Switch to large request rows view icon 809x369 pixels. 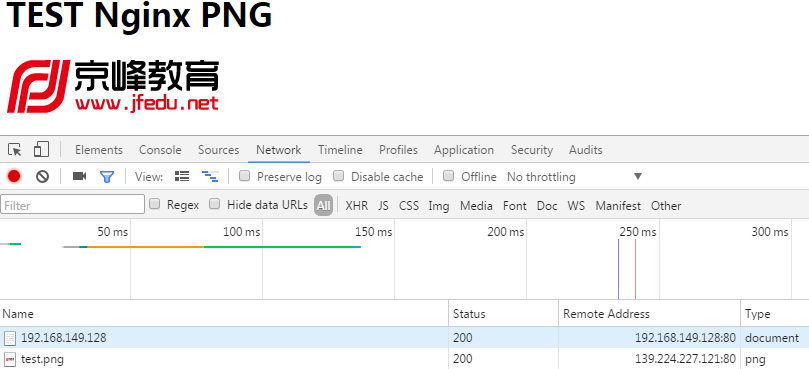[x=182, y=177]
